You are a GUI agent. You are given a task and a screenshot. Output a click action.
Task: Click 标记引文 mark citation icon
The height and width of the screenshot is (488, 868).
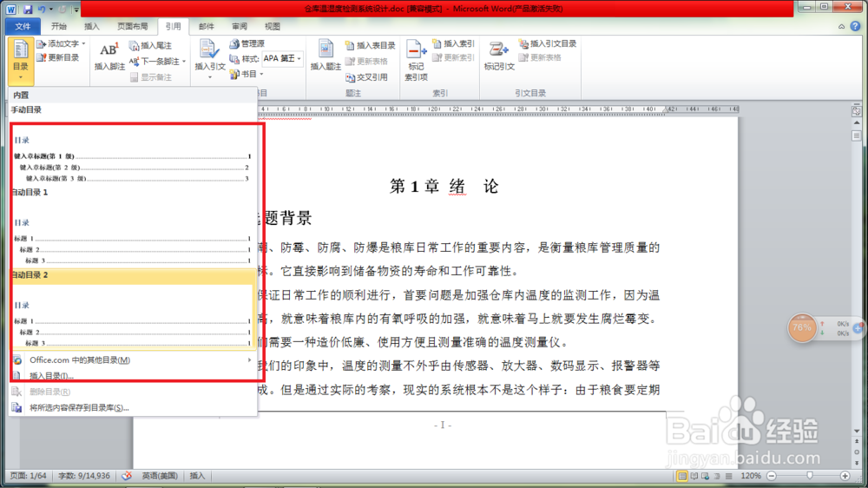click(x=499, y=49)
